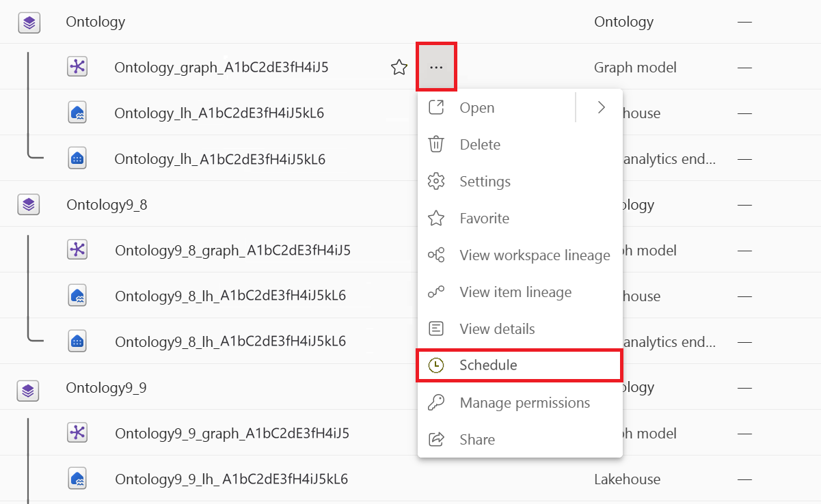Click the Ontology_lh lakehouse icon

coord(77,113)
